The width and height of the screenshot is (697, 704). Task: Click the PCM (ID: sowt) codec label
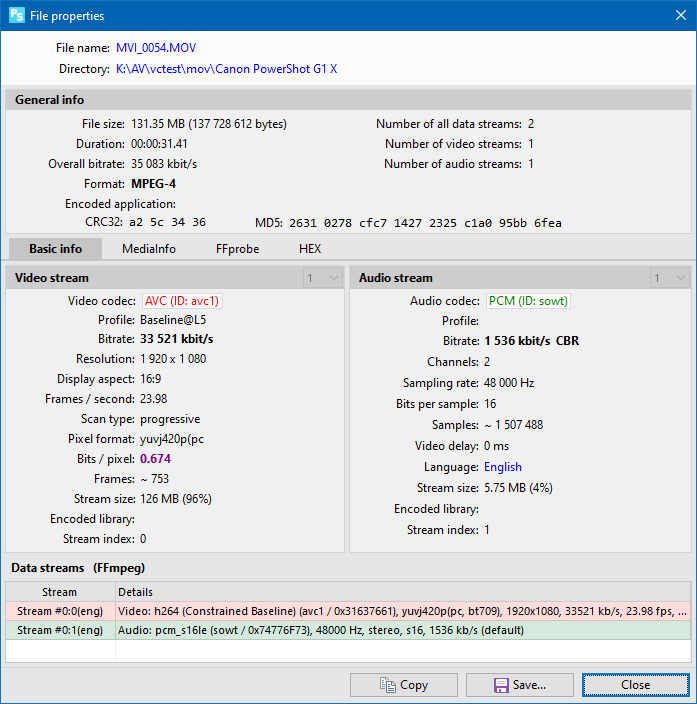click(528, 301)
